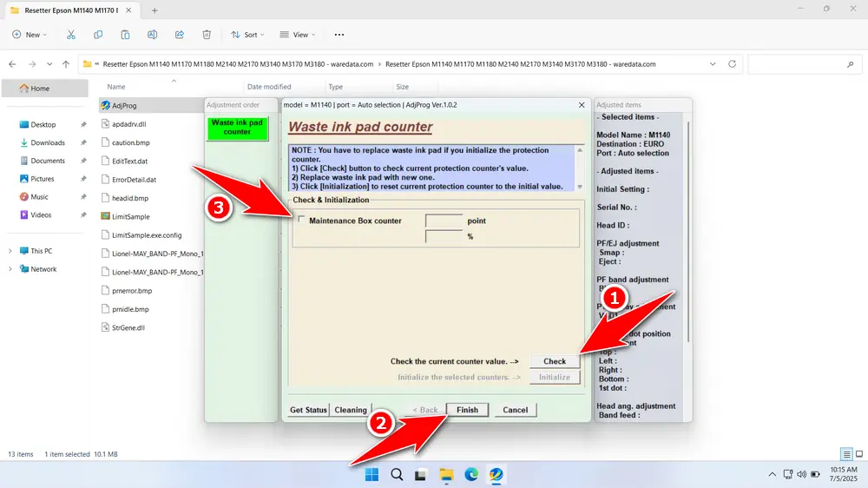Switch to large thumbnails view icon

point(860,454)
